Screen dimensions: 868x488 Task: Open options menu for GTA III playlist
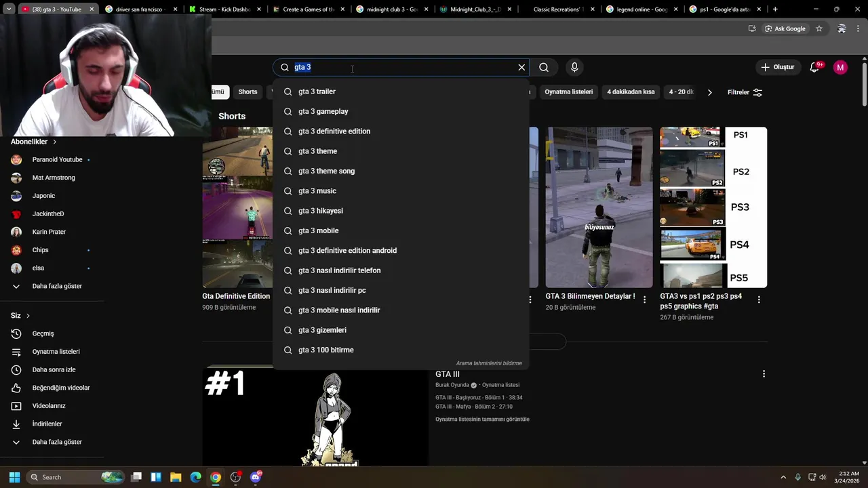click(x=764, y=374)
